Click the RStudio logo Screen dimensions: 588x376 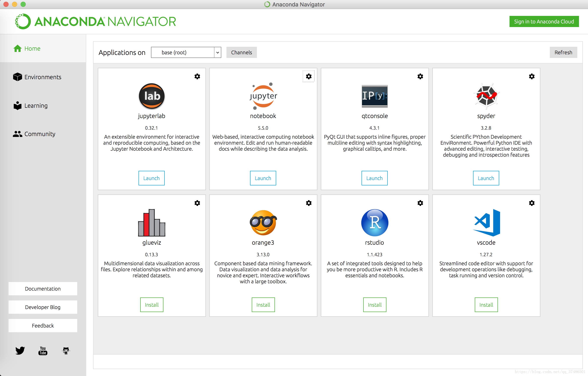(375, 223)
